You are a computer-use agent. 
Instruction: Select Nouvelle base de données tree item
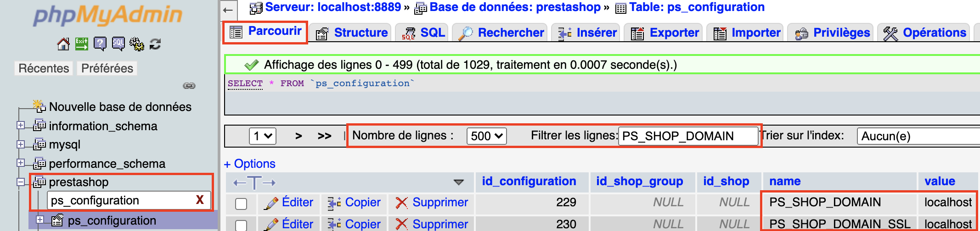tap(120, 107)
